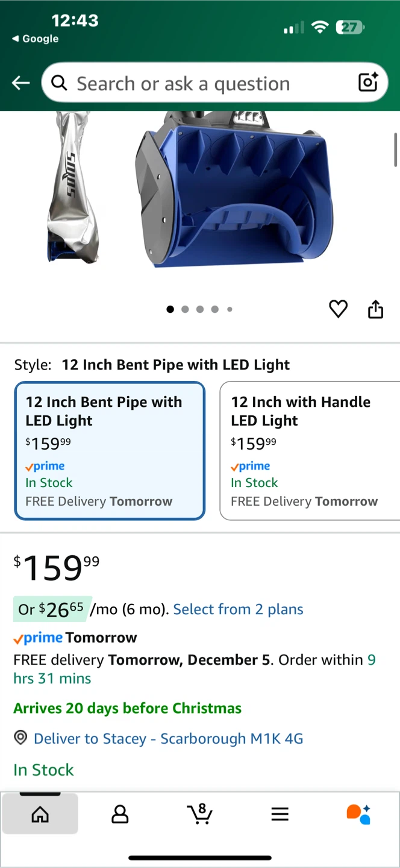The height and width of the screenshot is (868, 400).
Task: Open the hamburger menu icon
Action: (x=280, y=814)
